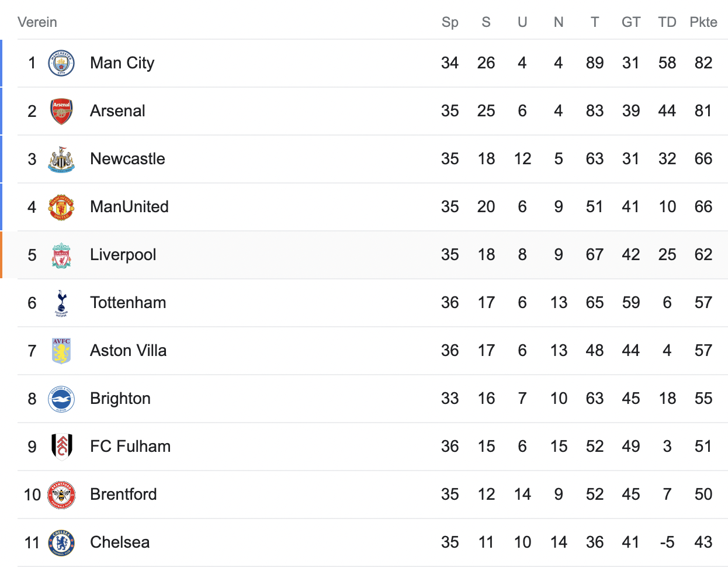Select the Chelsea team name
The height and width of the screenshot is (567, 728).
120,542
